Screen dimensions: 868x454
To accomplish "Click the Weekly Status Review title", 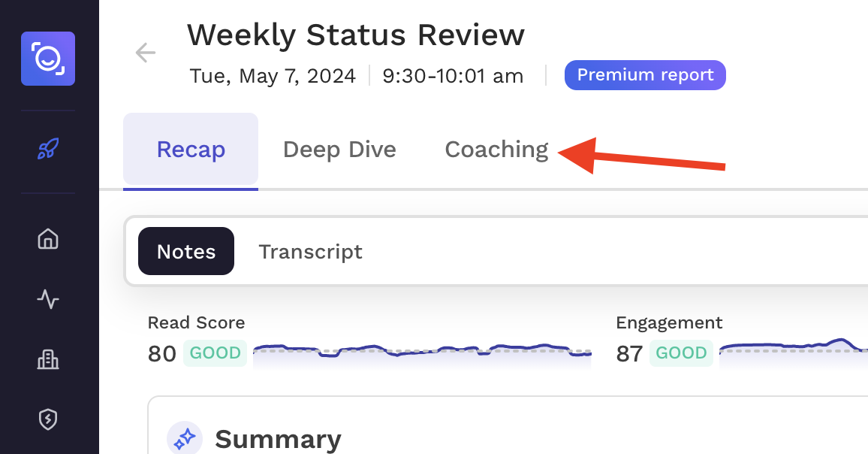I will pyautogui.click(x=355, y=35).
